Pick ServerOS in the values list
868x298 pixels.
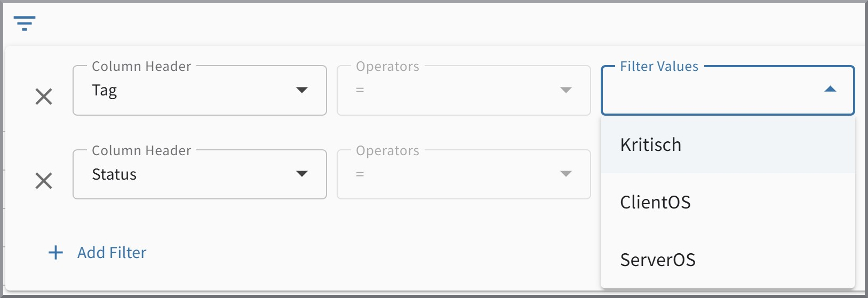[x=657, y=260]
